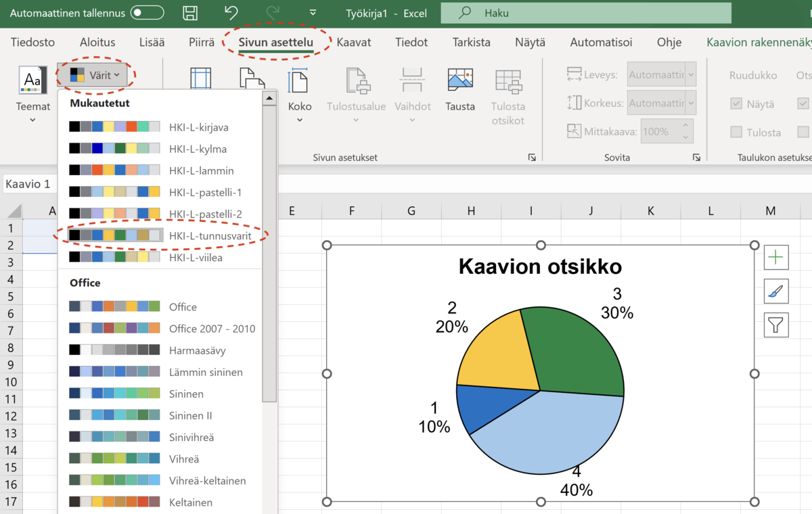Image resolution: width=812 pixels, height=514 pixels.
Task: Expand the Värit colors dropdown
Action: 95,75
